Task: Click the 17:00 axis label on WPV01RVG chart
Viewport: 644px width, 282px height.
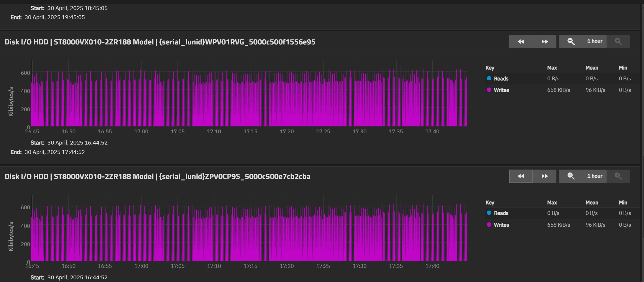Action: (x=141, y=132)
